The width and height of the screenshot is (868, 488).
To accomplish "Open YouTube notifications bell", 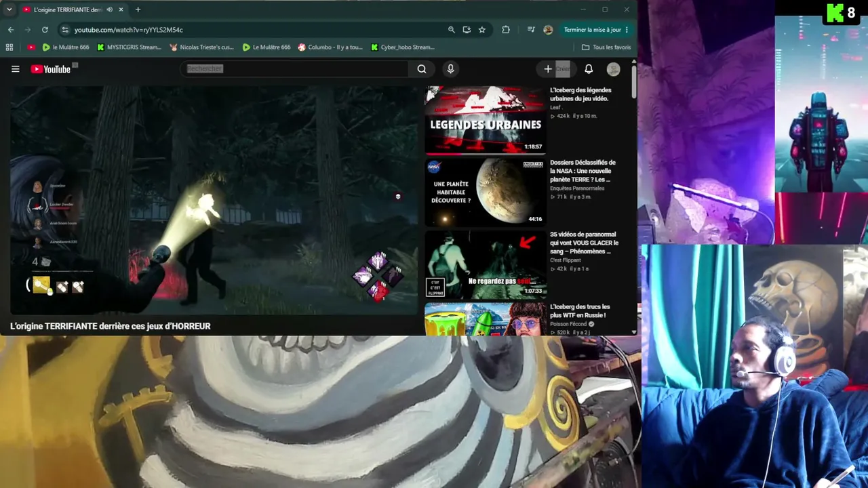I will click(x=589, y=69).
